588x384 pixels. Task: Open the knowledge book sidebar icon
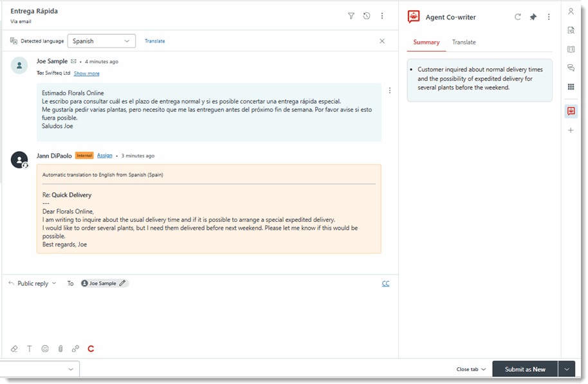[x=571, y=49]
